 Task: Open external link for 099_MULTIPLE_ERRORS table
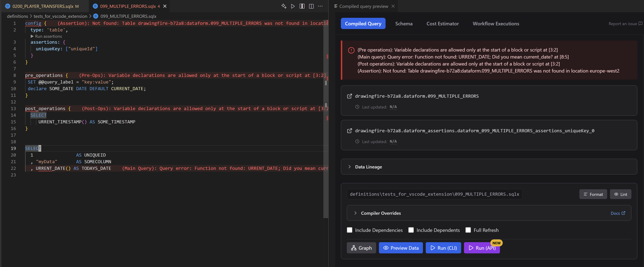[349, 96]
